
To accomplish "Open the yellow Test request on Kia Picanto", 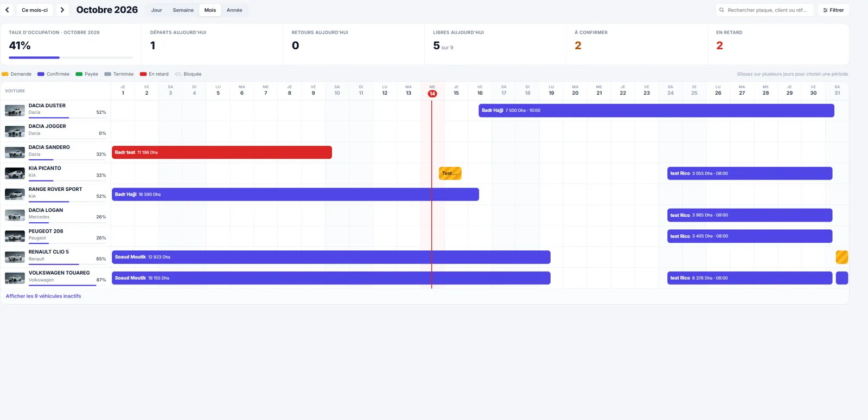I will point(450,173).
